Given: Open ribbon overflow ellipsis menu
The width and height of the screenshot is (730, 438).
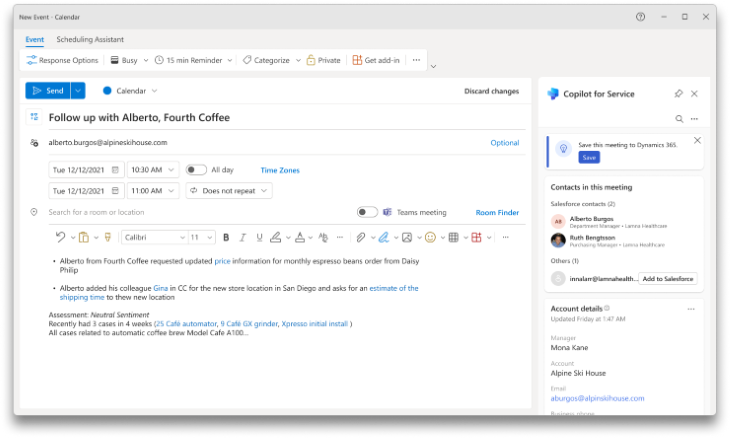Looking at the screenshot, I should (x=416, y=60).
